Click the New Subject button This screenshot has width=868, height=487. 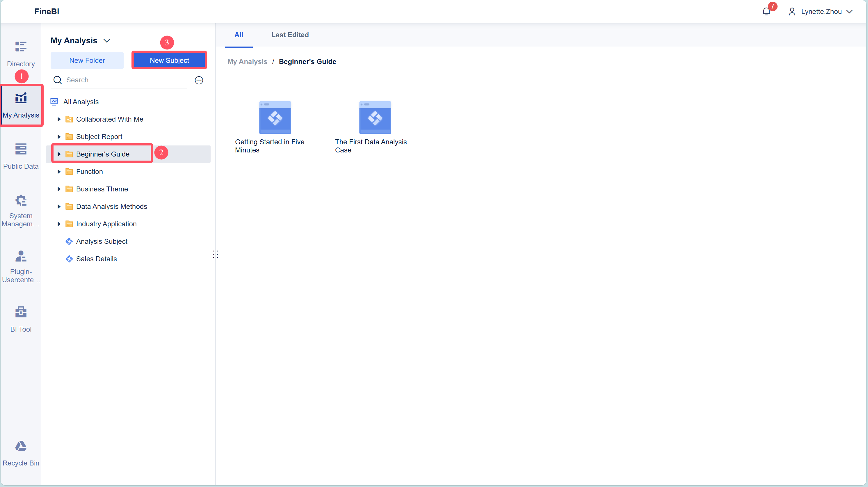tap(169, 61)
